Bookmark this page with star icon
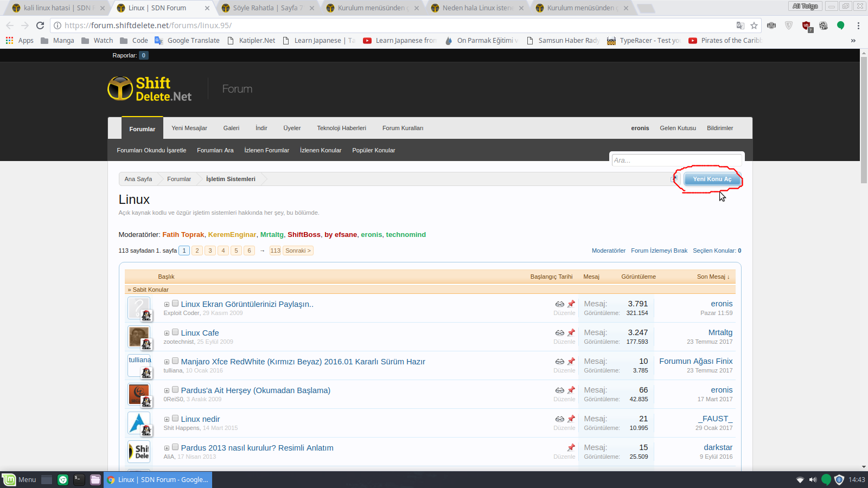868x488 pixels. click(x=754, y=25)
